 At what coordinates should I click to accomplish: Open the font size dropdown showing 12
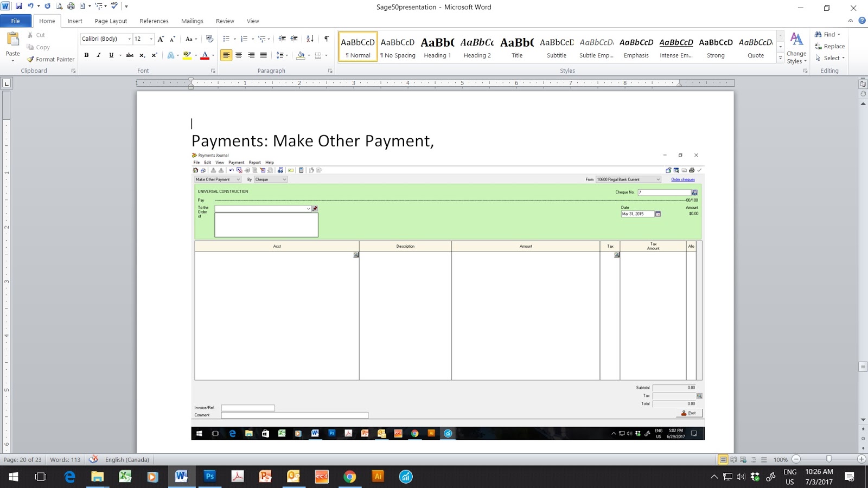(x=151, y=39)
